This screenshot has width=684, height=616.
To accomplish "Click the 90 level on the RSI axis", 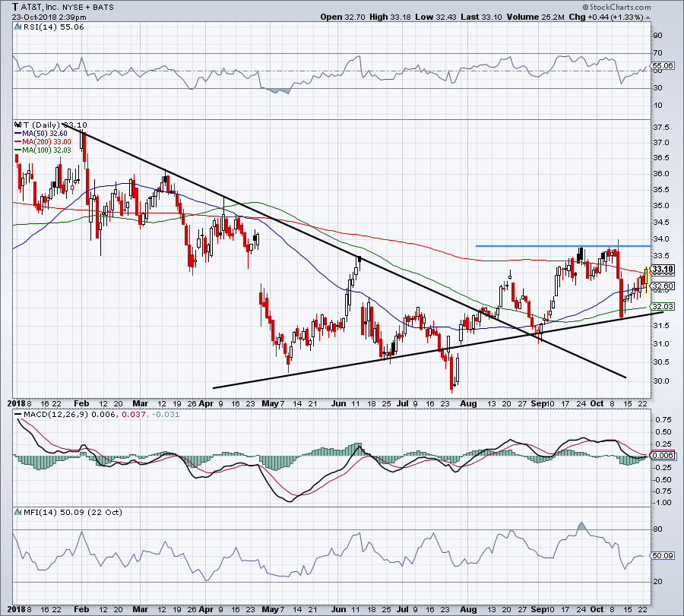I will point(657,35).
